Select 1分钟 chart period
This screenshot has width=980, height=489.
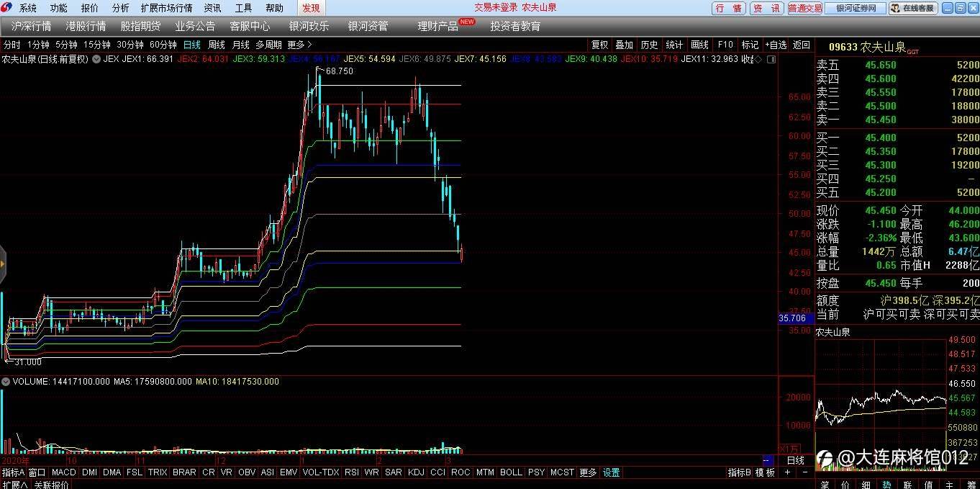pos(38,45)
